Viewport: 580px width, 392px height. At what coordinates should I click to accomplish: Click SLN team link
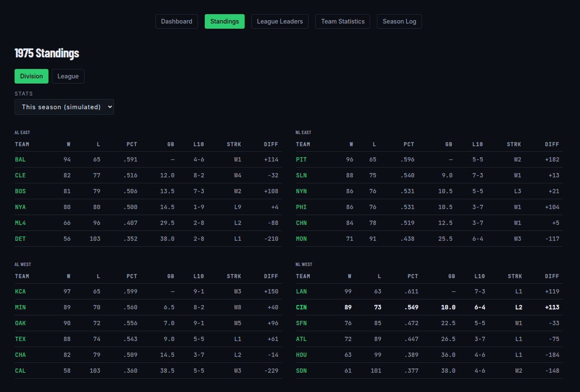tap(301, 175)
